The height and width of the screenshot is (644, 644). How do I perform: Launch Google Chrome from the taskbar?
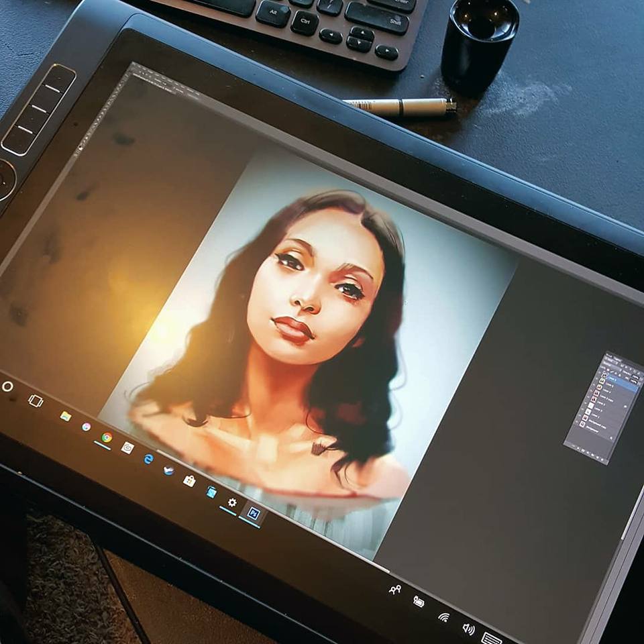(107, 437)
